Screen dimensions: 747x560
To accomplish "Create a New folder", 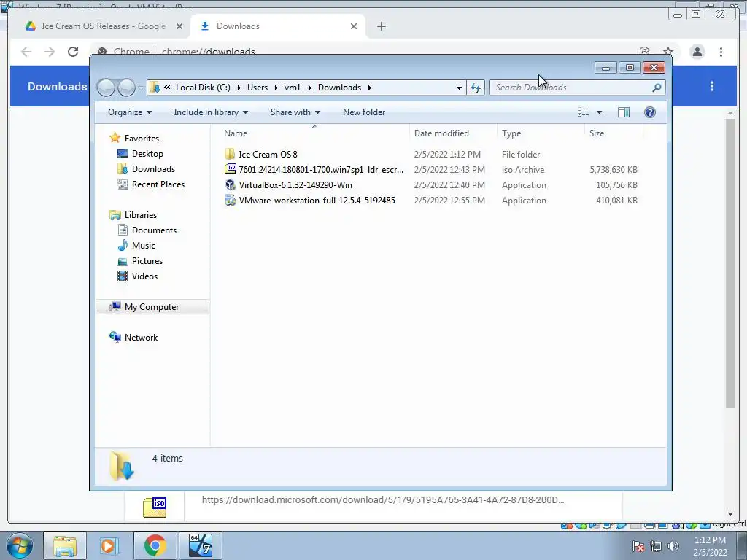I will click(x=364, y=112).
